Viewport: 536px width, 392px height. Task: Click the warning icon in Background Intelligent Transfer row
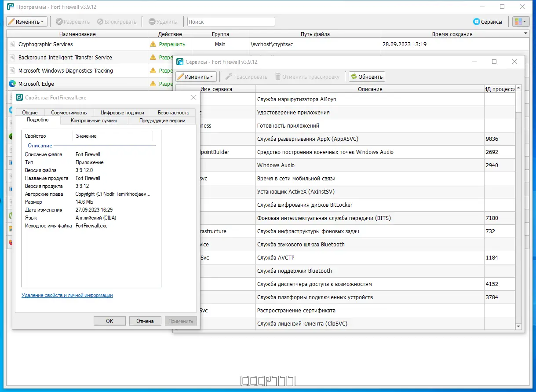(153, 57)
